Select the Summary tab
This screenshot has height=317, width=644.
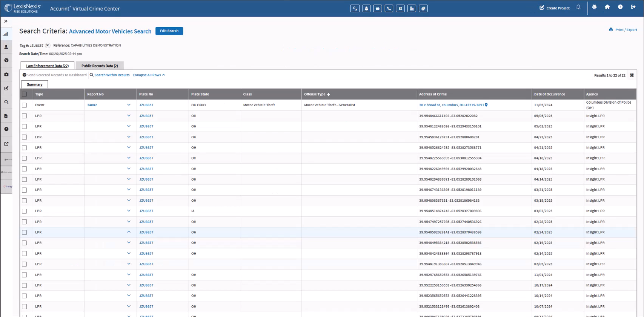pyautogui.click(x=35, y=84)
